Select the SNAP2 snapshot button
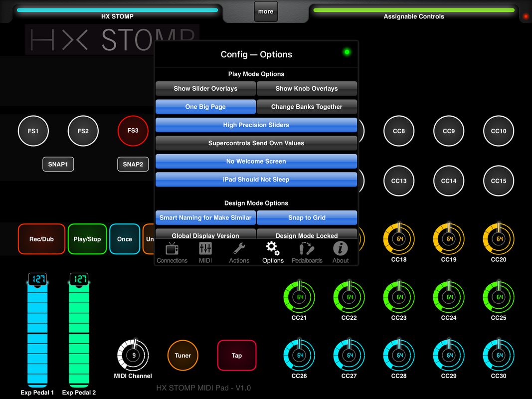532x399 pixels. tap(133, 164)
